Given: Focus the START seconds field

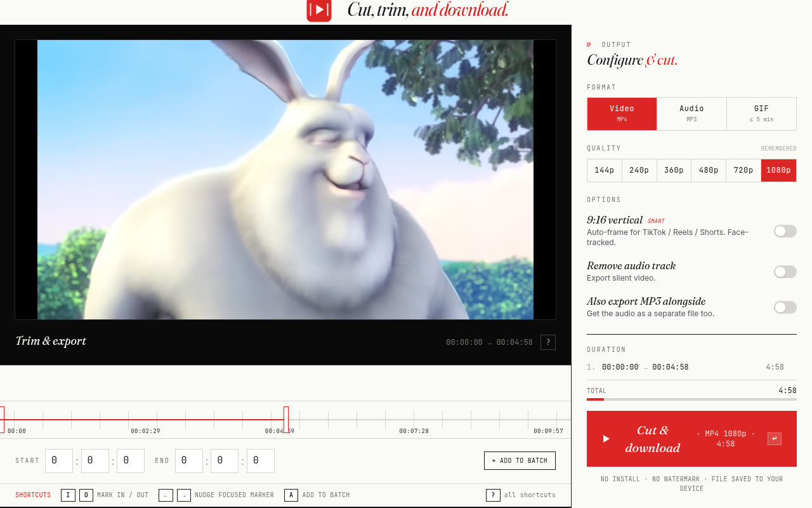Looking at the screenshot, I should point(131,461).
